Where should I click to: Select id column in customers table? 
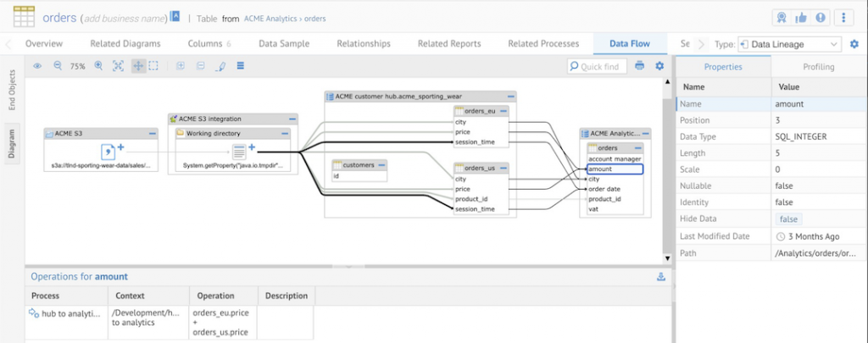(359, 176)
